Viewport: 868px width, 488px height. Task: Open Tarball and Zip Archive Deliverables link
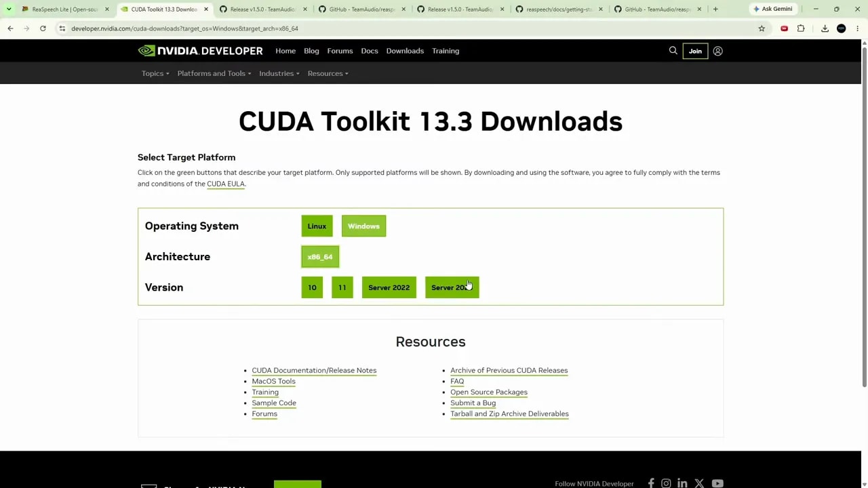tap(509, 413)
